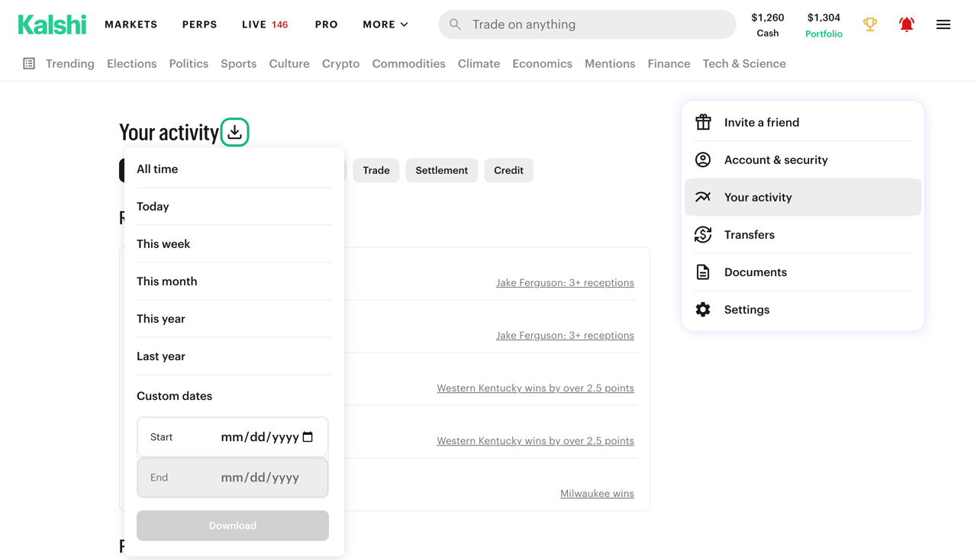Click the Documents file icon
Screen dimensions: 977x560
[703, 272]
